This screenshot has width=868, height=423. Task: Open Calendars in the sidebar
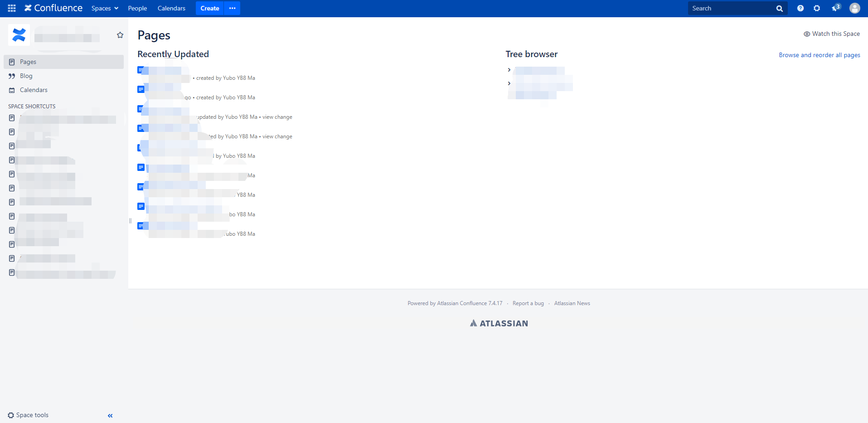click(34, 90)
